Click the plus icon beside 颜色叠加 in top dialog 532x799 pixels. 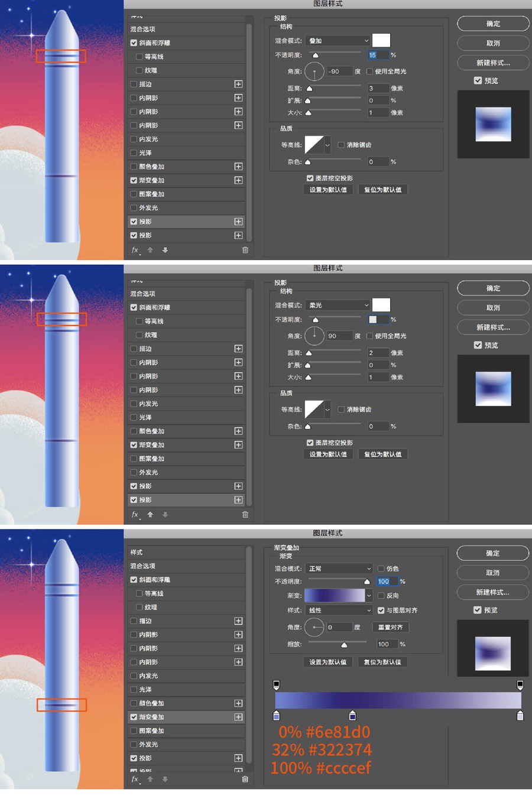point(238,167)
